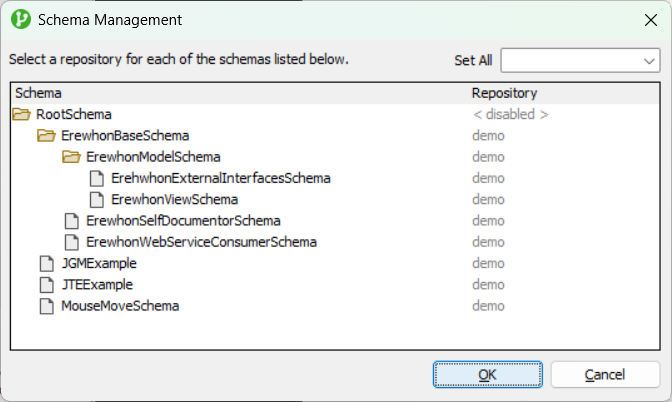Click the ErehwhonExternalInterfacesSchema document icon
The height and width of the screenshot is (402, 672).
click(x=96, y=178)
